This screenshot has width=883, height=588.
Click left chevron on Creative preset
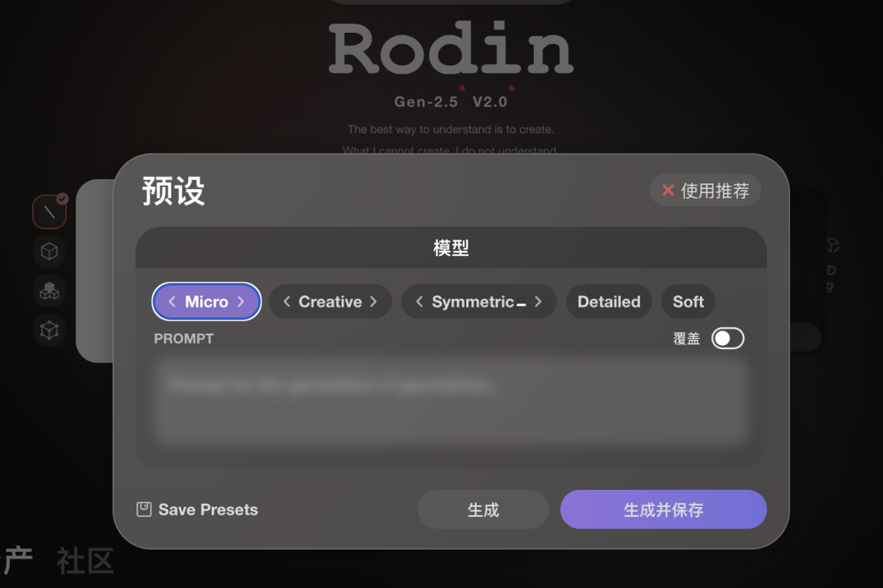(287, 302)
